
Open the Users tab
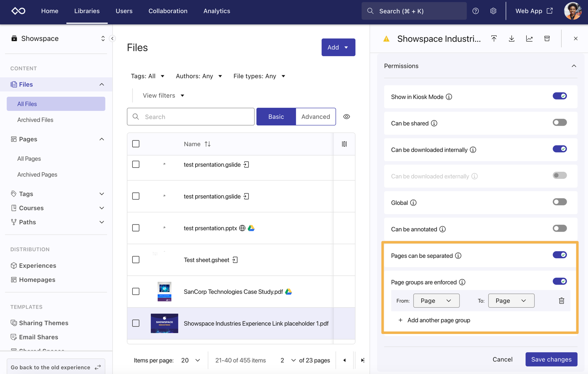pos(124,11)
